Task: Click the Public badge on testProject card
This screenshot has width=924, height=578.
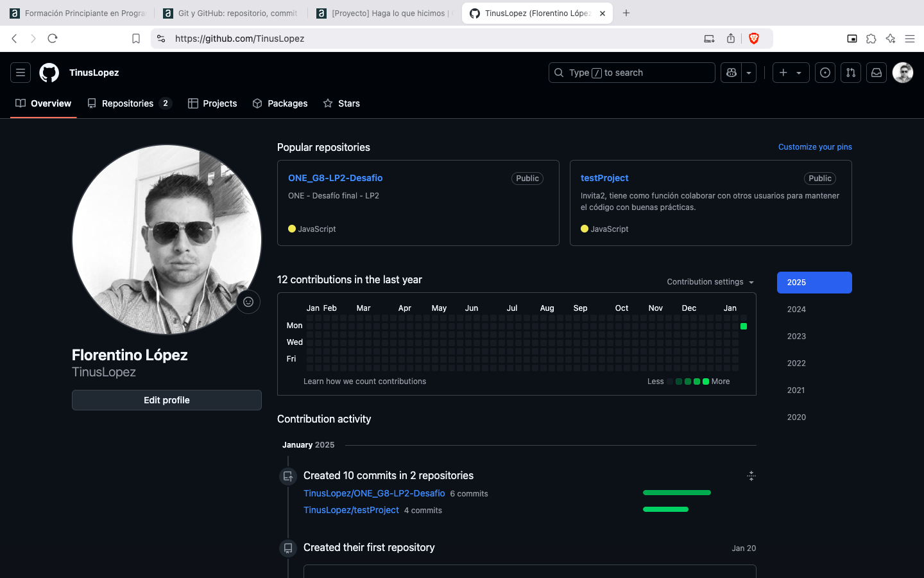Action: 820,179
